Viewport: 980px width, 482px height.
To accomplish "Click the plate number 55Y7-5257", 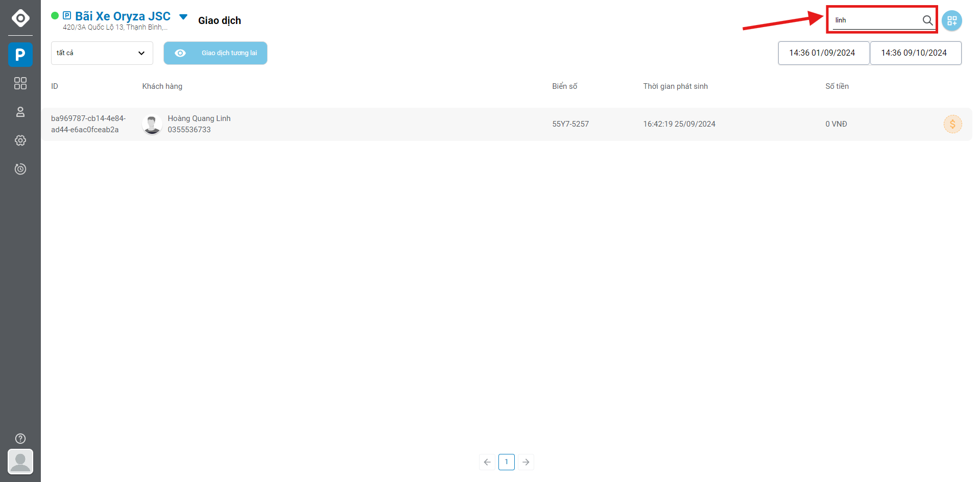I will (570, 124).
